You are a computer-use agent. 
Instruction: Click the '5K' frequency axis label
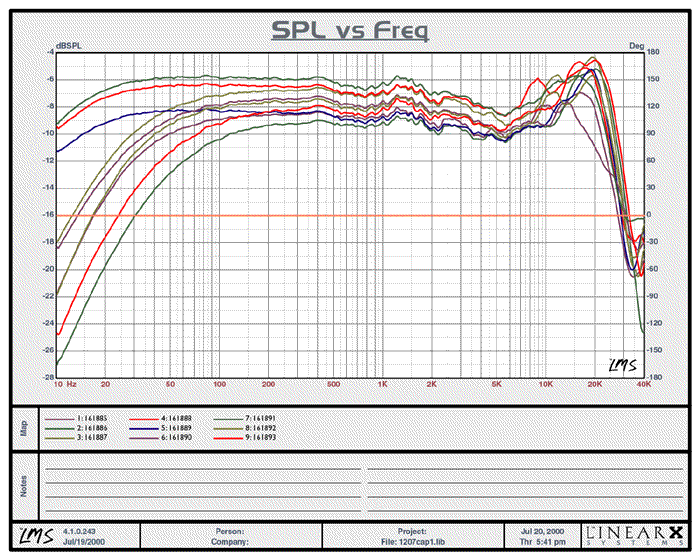[496, 384]
